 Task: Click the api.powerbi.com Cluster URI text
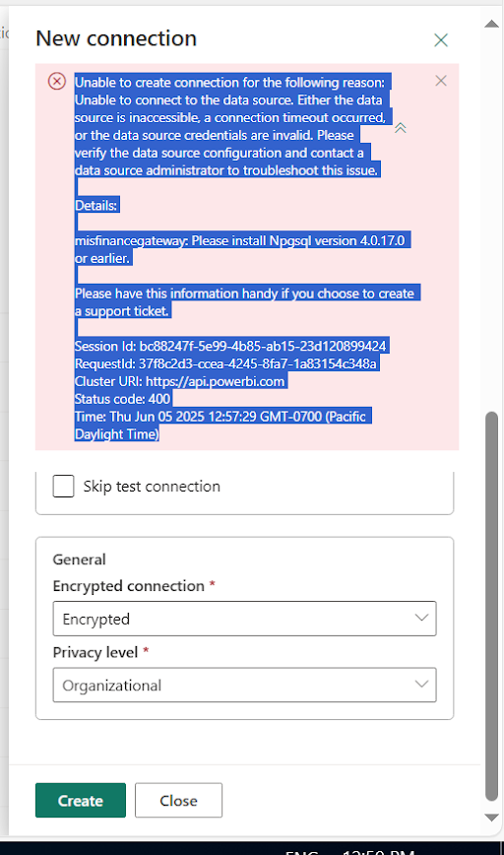[216, 381]
